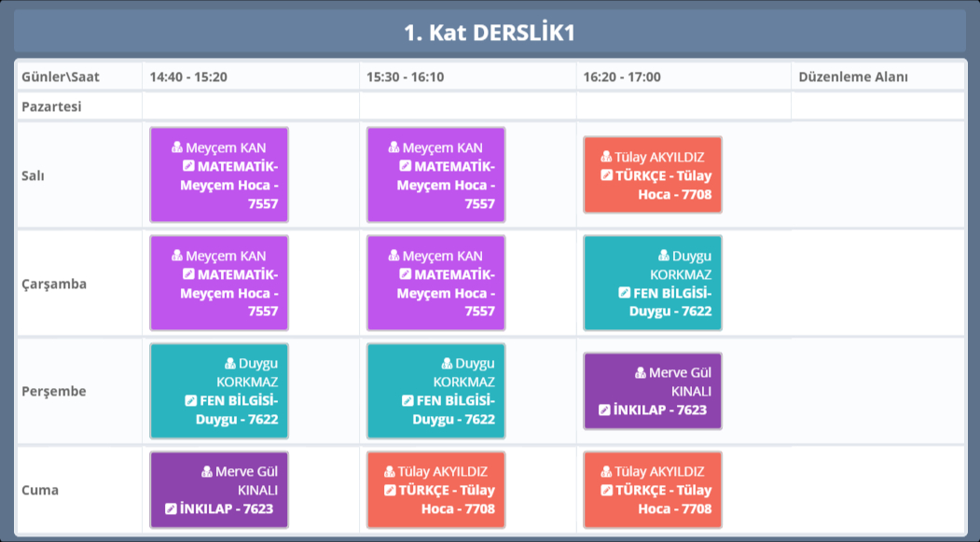This screenshot has height=542, width=980.
Task: Click the Çarşamba day label
Action: point(54,284)
